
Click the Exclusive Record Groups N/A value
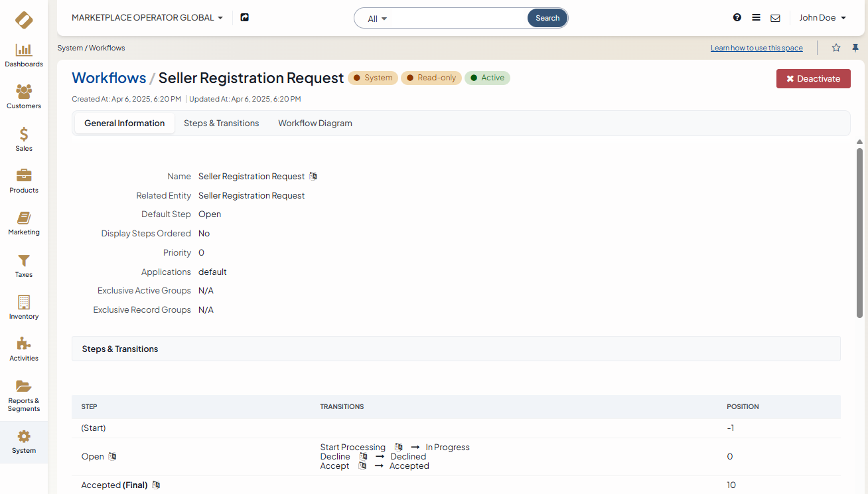[206, 310]
